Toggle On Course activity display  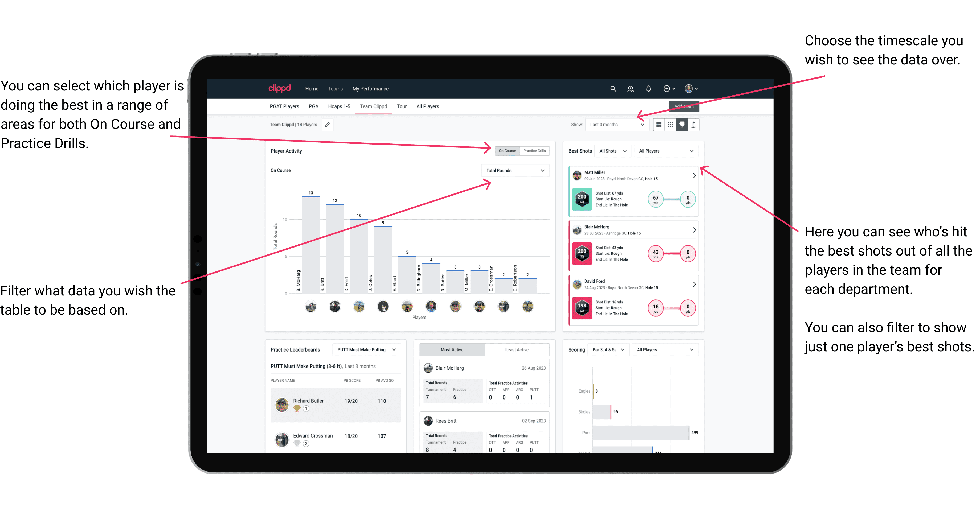click(x=508, y=151)
